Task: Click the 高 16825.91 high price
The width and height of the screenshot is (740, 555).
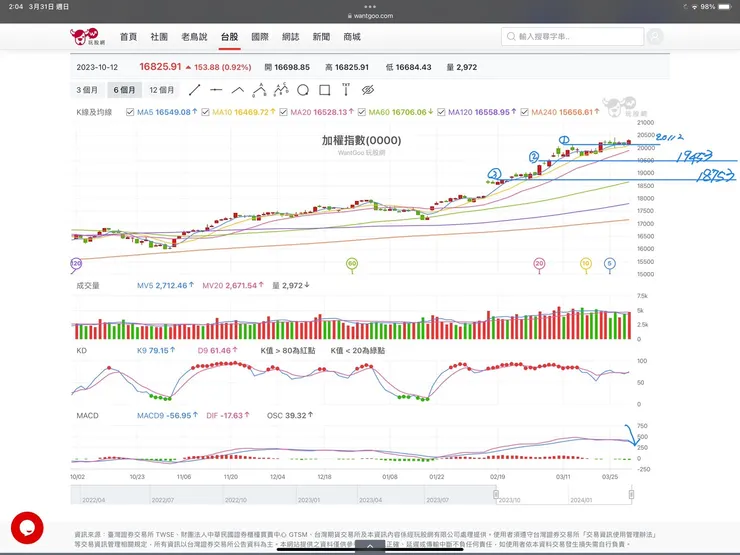Action: pyautogui.click(x=346, y=67)
